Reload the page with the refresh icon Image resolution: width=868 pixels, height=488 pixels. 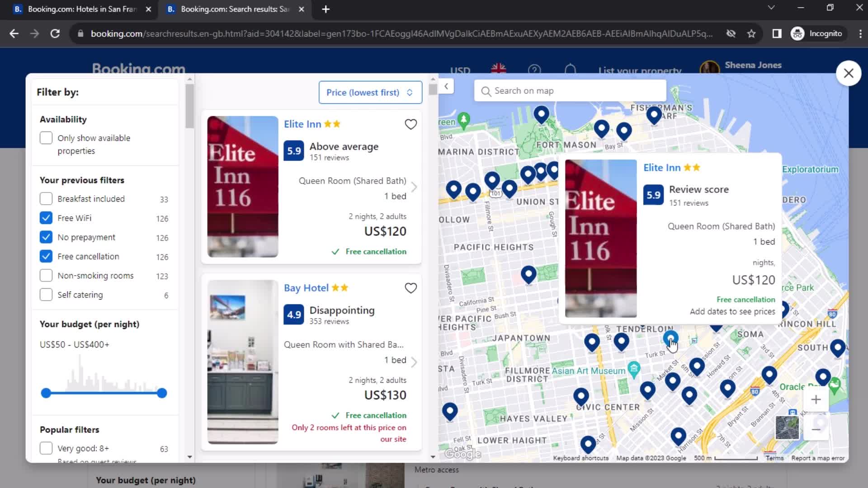pyautogui.click(x=55, y=33)
